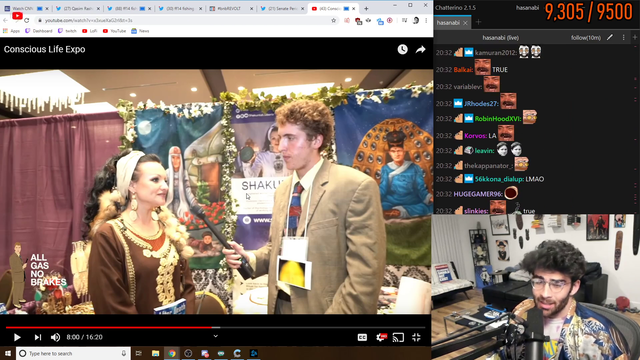
Task: Seek on the red video progress bar
Action: point(215,327)
